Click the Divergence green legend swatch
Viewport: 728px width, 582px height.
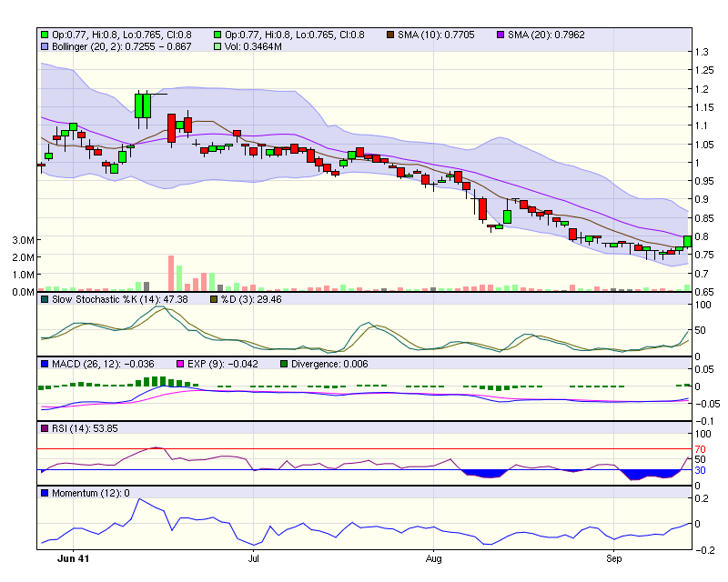tap(284, 364)
